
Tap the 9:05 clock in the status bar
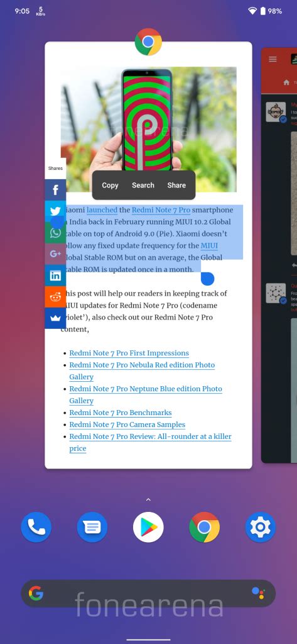(22, 11)
